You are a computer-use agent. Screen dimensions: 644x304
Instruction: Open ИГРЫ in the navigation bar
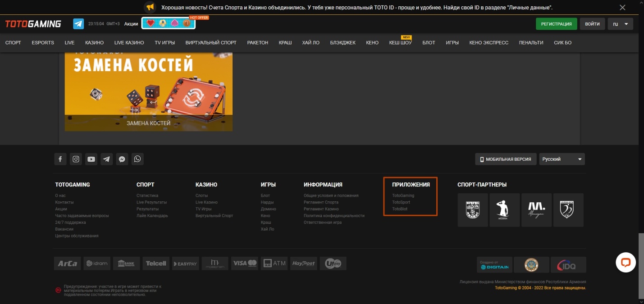coord(452,43)
